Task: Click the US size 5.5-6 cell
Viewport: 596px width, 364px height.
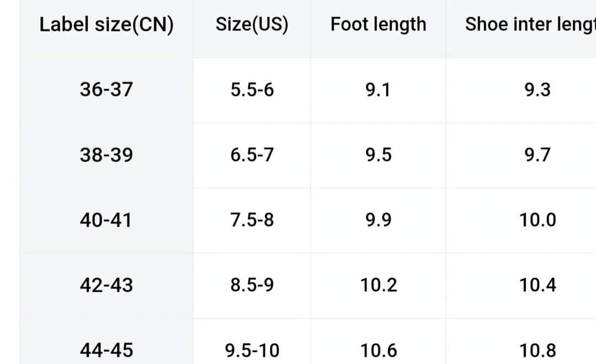Action: 252,89
